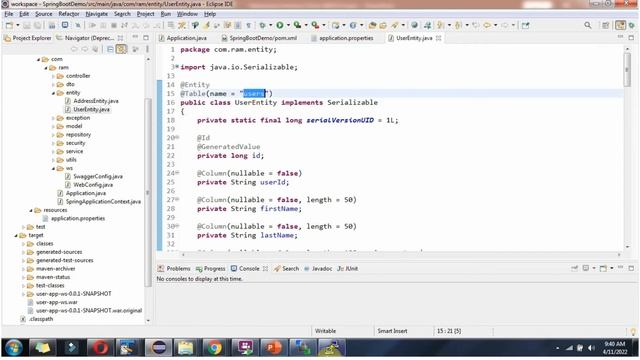Expand the repository package folder
Image resolution: width=640 pixels, height=360 pixels.
(x=53, y=135)
